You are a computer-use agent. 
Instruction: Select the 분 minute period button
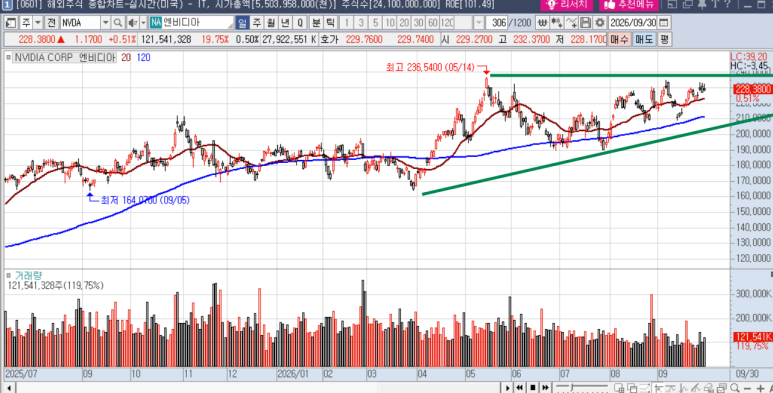point(316,23)
